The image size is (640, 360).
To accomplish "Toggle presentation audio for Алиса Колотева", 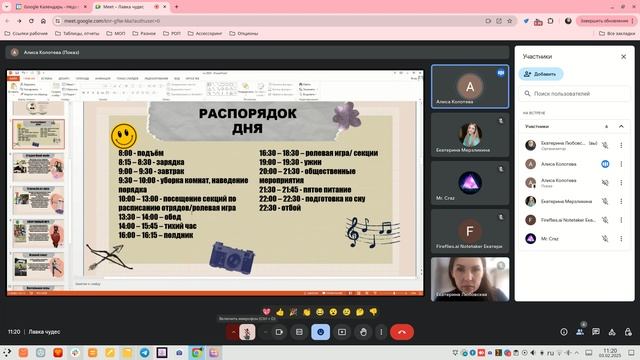I will [605, 182].
